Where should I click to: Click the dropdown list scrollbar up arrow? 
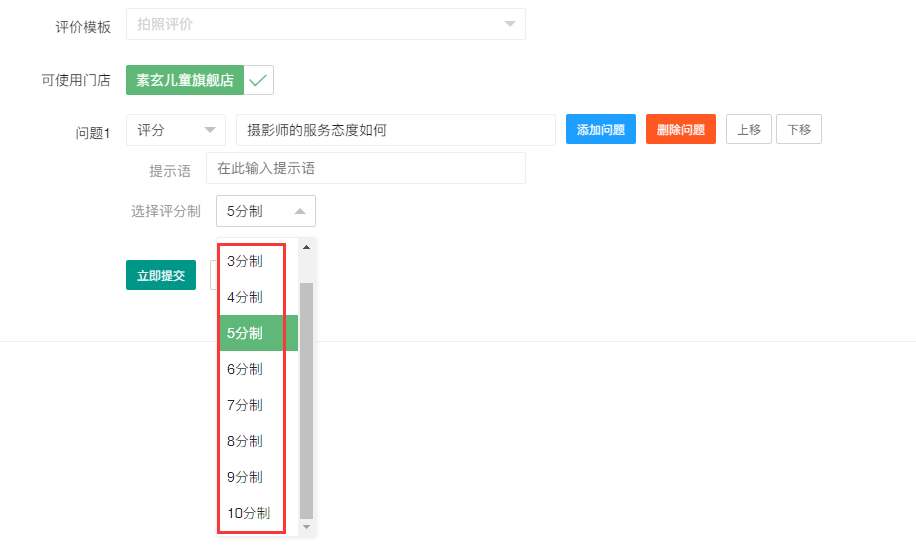coord(306,247)
